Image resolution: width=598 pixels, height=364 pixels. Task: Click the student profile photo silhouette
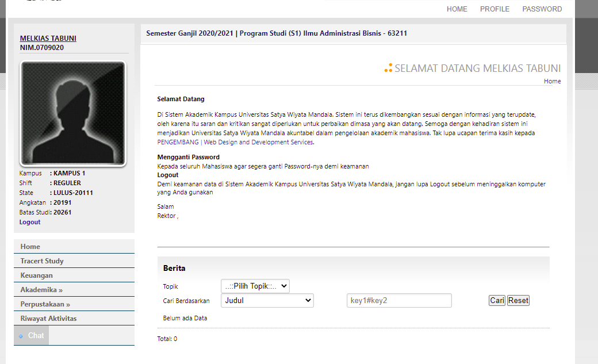point(73,113)
